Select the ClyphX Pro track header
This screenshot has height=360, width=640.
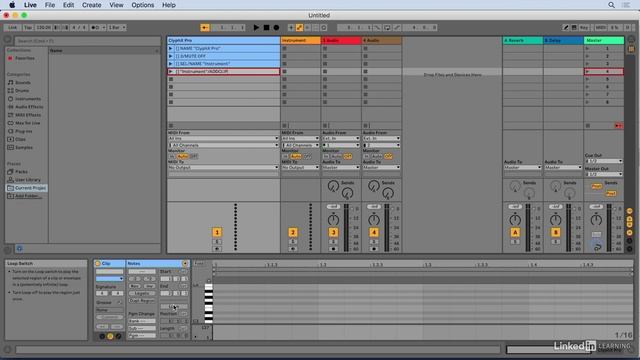(x=223, y=40)
